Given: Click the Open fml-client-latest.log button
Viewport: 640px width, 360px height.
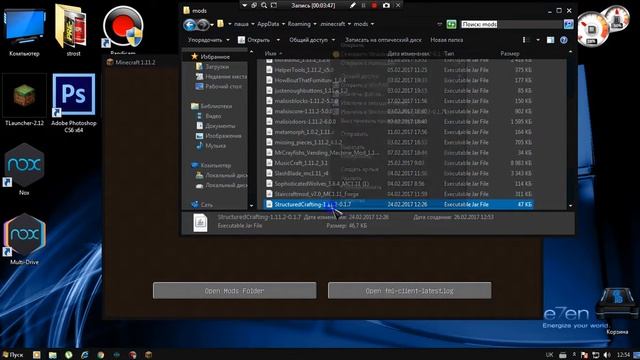Looking at the screenshot, I should pos(409,291).
